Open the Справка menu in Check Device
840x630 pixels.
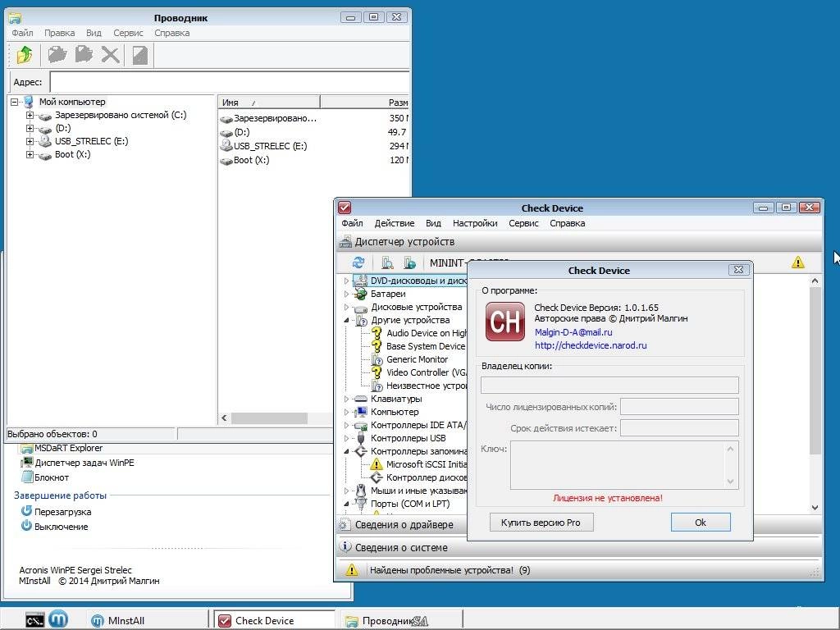pos(568,223)
